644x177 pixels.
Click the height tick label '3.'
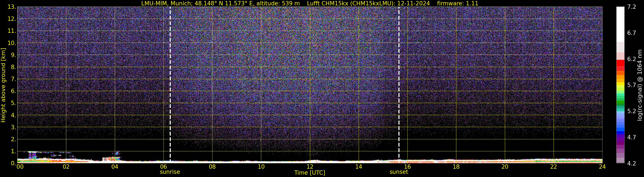pos(13,127)
